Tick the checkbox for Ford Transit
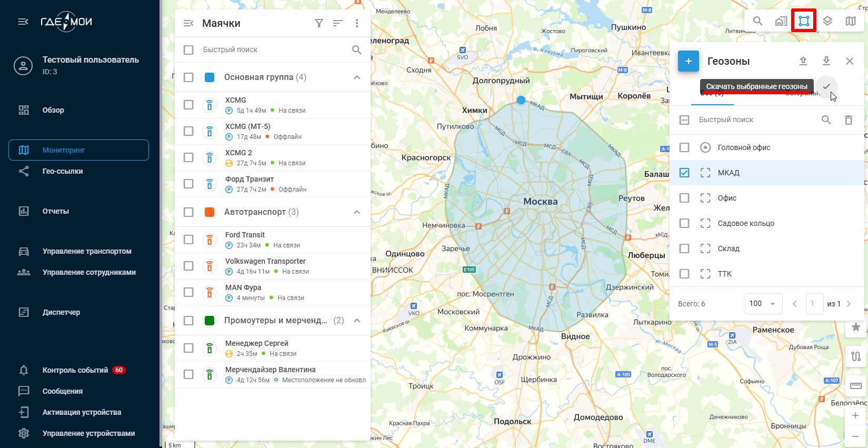868x448 pixels. [188, 240]
